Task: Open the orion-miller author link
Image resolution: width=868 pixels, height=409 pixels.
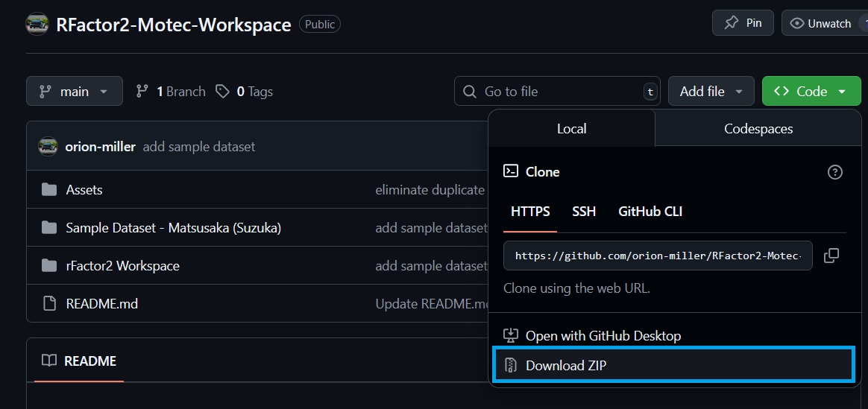Action: click(x=100, y=147)
